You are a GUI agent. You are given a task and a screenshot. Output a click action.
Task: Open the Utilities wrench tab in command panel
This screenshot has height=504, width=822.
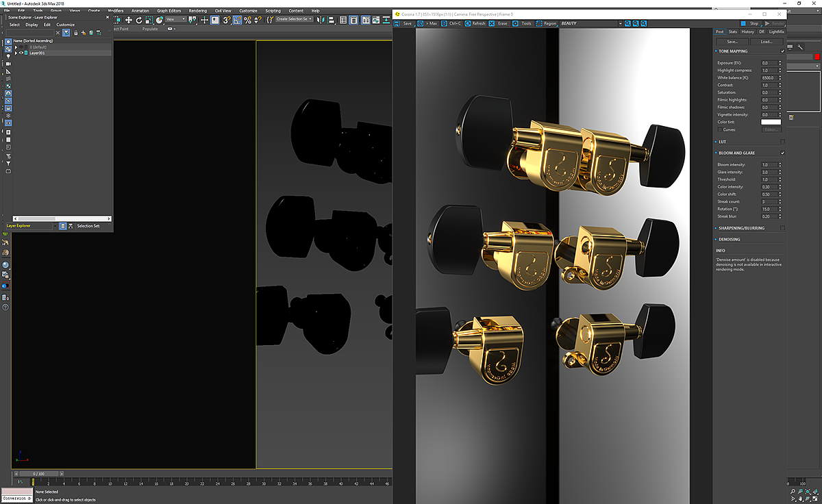pos(800,47)
